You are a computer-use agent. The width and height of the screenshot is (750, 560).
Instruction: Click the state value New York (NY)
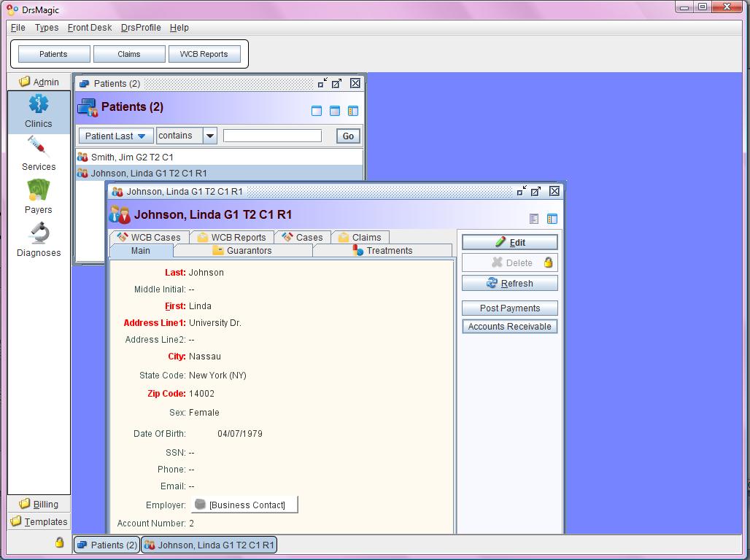pos(217,376)
